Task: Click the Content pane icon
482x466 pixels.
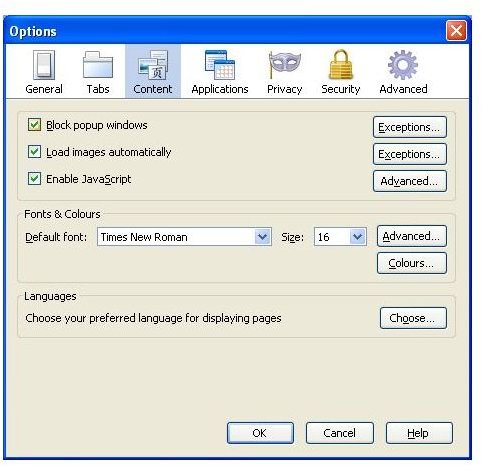Action: coord(153,65)
